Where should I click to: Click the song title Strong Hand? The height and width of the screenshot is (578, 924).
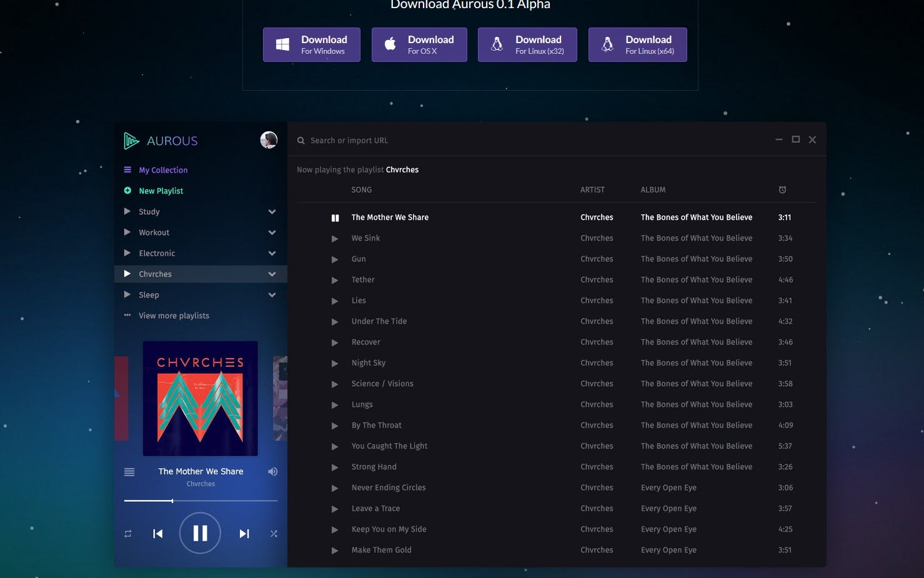374,467
